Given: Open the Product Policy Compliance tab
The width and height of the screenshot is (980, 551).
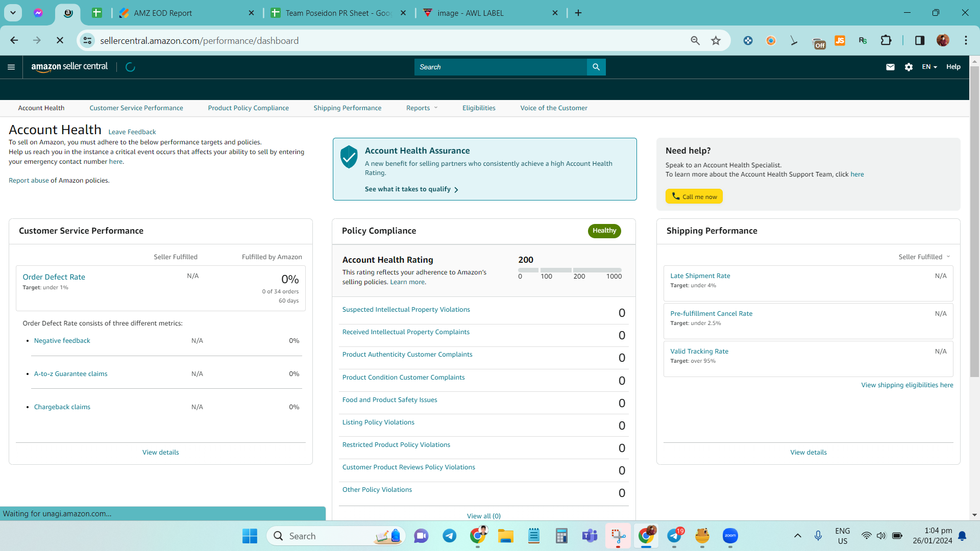Looking at the screenshot, I should coord(249,108).
